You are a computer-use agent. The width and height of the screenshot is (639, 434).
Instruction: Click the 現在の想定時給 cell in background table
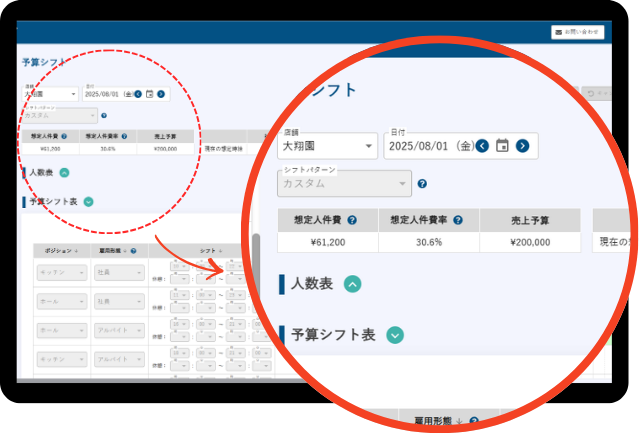223,149
